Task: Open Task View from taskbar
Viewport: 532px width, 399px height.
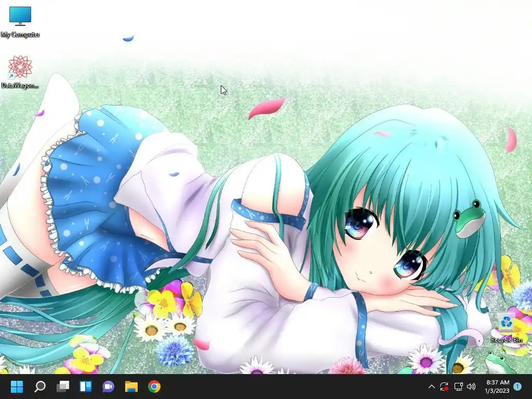Action: click(63, 387)
